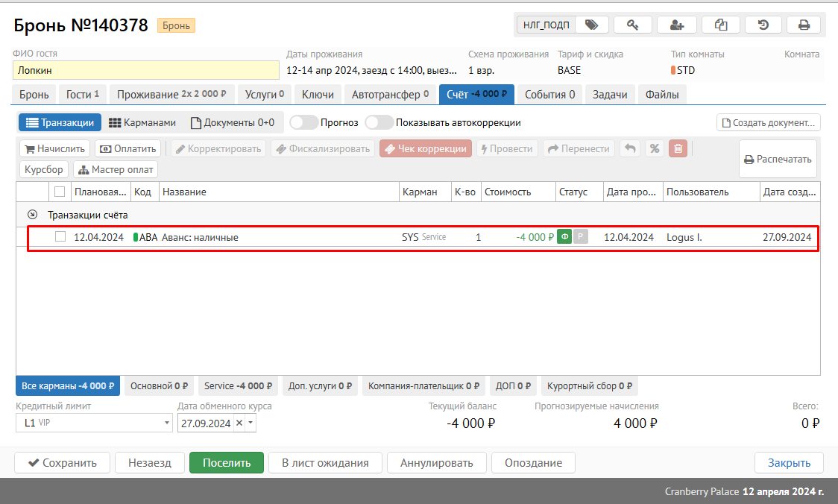Image resolution: width=838 pixels, height=504 pixels.
Task: Click the copy booking icon
Action: [720, 25]
